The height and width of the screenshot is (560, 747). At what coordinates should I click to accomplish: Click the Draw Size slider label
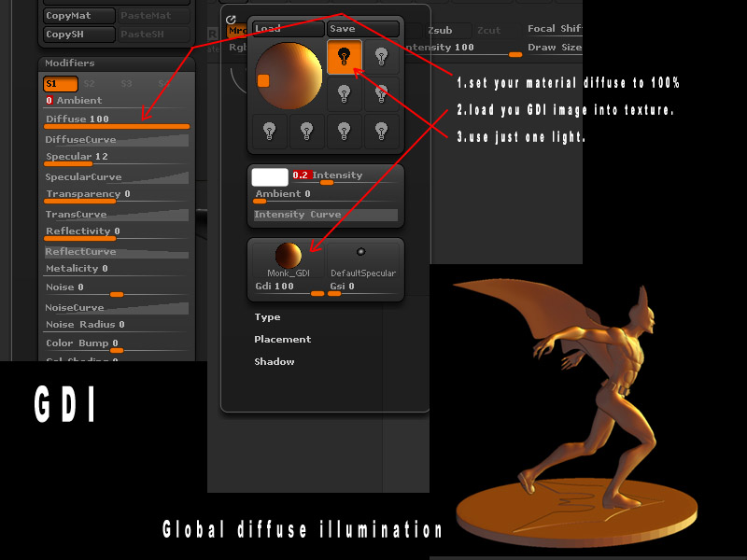[x=555, y=48]
